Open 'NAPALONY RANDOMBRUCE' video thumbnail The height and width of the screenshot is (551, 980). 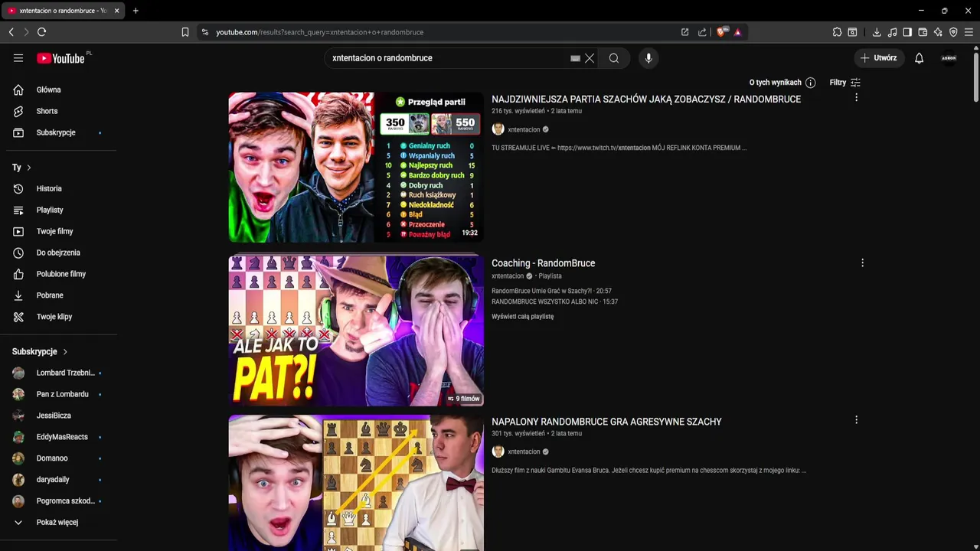356,483
